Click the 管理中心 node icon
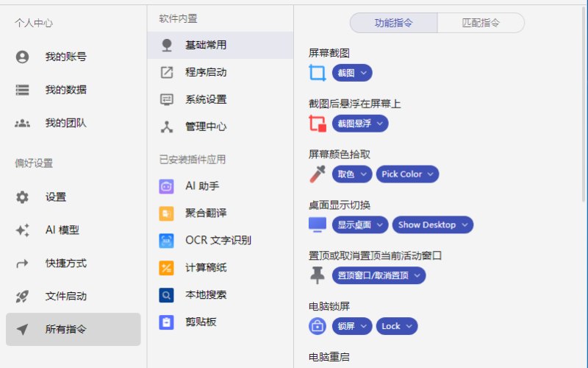This screenshot has width=588, height=368. point(167,127)
